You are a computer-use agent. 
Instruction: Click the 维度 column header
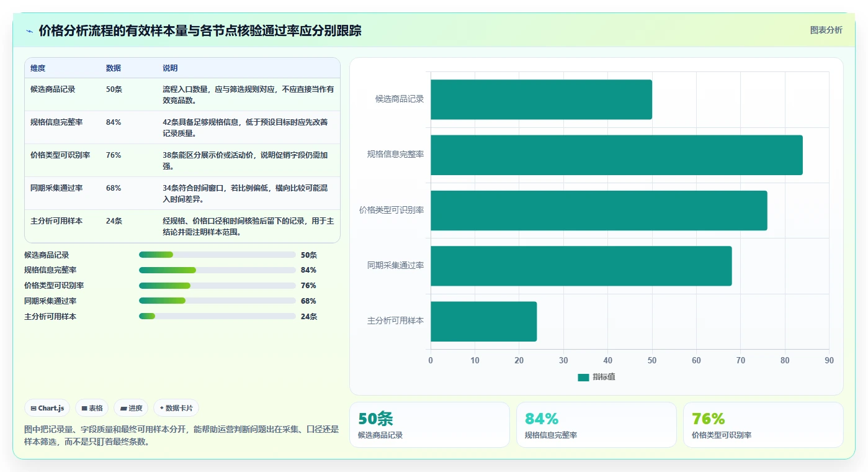pyautogui.click(x=38, y=68)
